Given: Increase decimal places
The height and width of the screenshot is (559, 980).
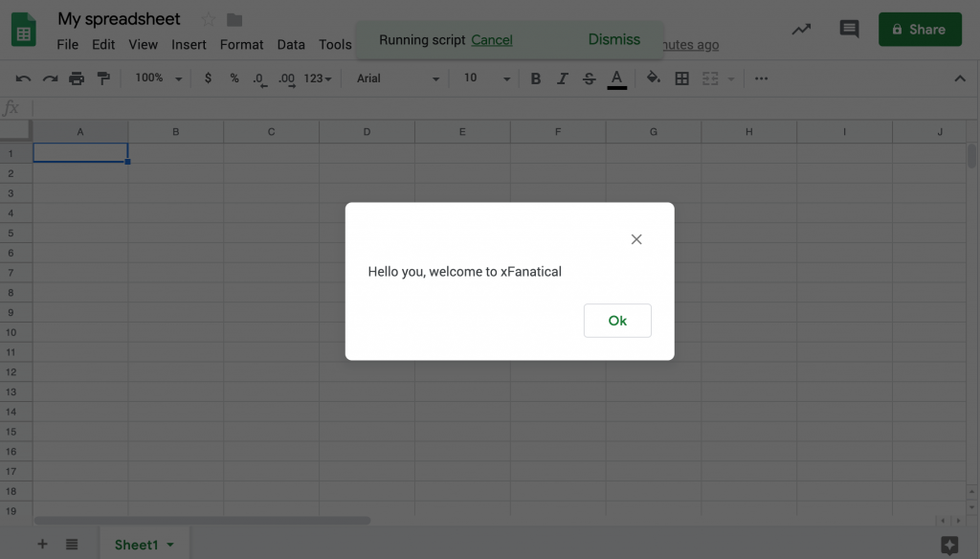Looking at the screenshot, I should 287,78.
